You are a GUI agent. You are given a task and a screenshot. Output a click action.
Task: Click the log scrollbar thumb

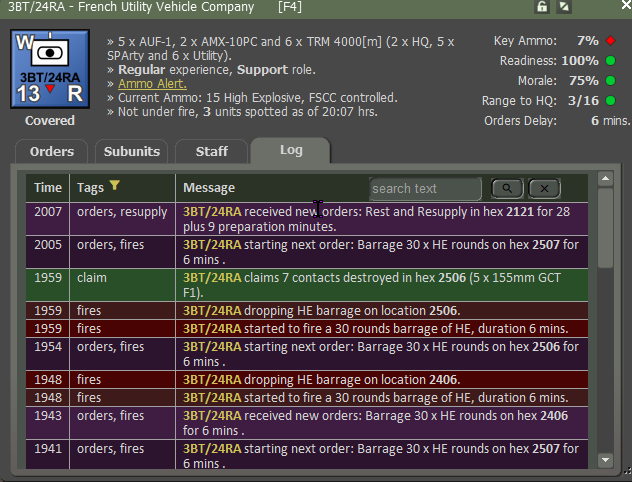(605, 228)
